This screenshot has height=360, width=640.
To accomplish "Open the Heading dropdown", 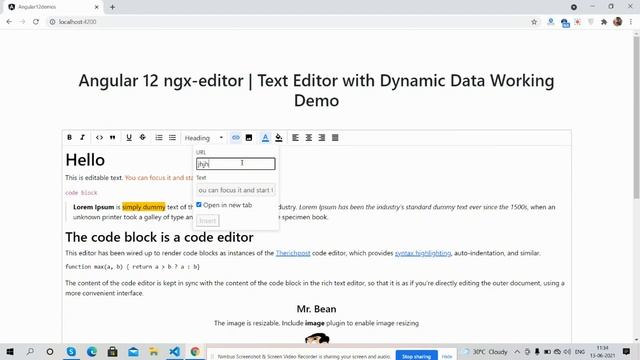I will click(x=204, y=138).
